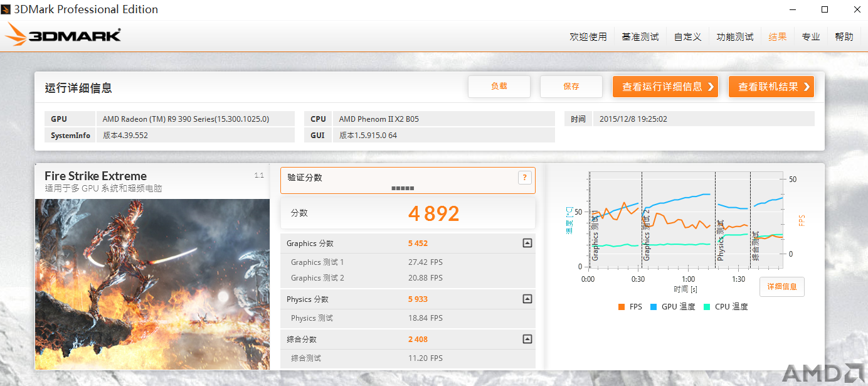Image resolution: width=868 pixels, height=386 pixels.
Task: Click the combined score value 2 408
Action: [x=418, y=340]
